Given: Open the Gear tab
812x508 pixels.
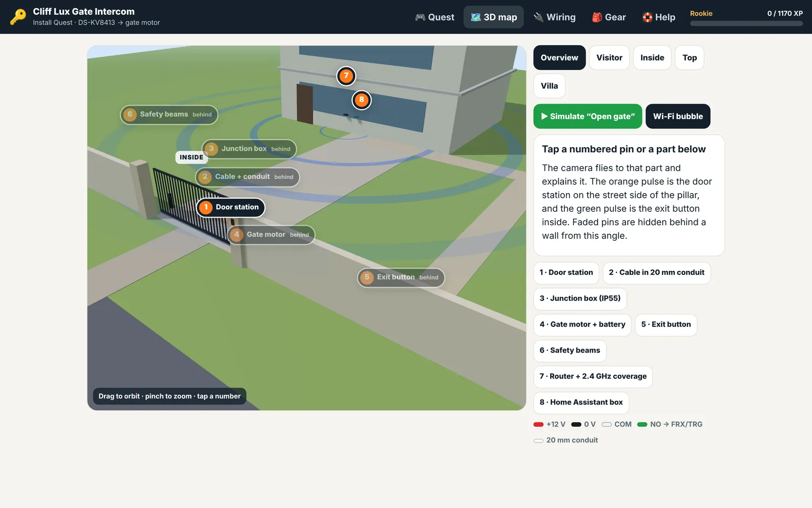Looking at the screenshot, I should tap(608, 17).
